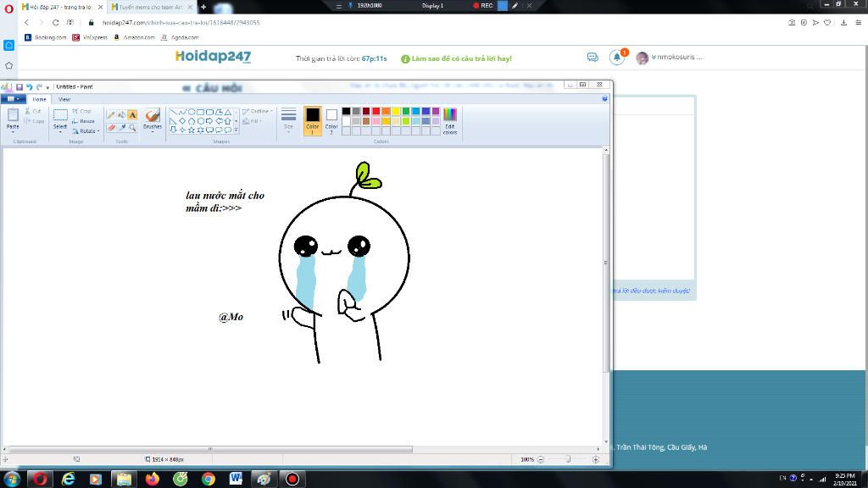Click the Undo arrow in Paint title bar
The height and width of the screenshot is (488, 868).
30,87
